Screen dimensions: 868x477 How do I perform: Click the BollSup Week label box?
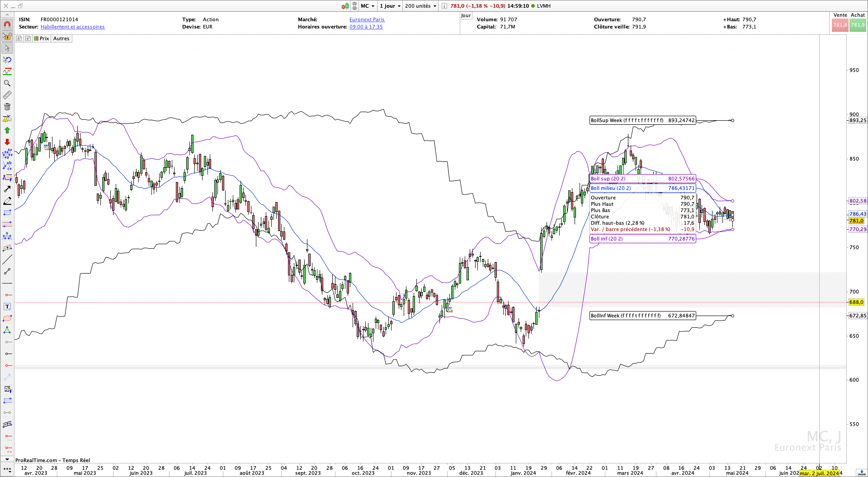(x=642, y=120)
